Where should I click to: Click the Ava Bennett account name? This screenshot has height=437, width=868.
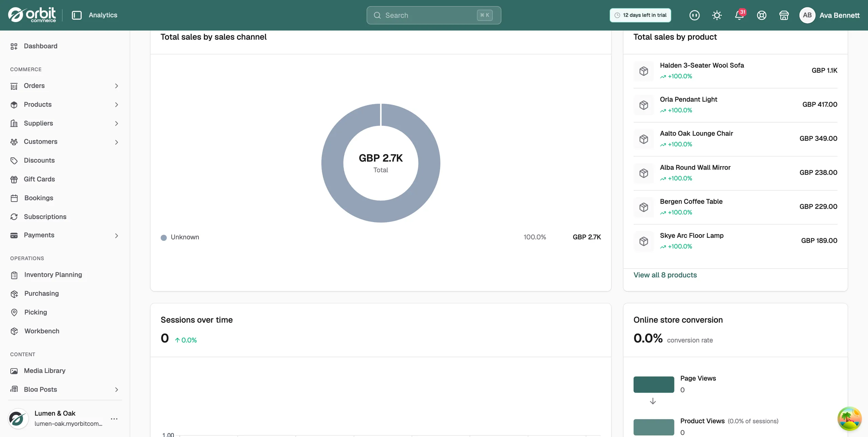[840, 15]
